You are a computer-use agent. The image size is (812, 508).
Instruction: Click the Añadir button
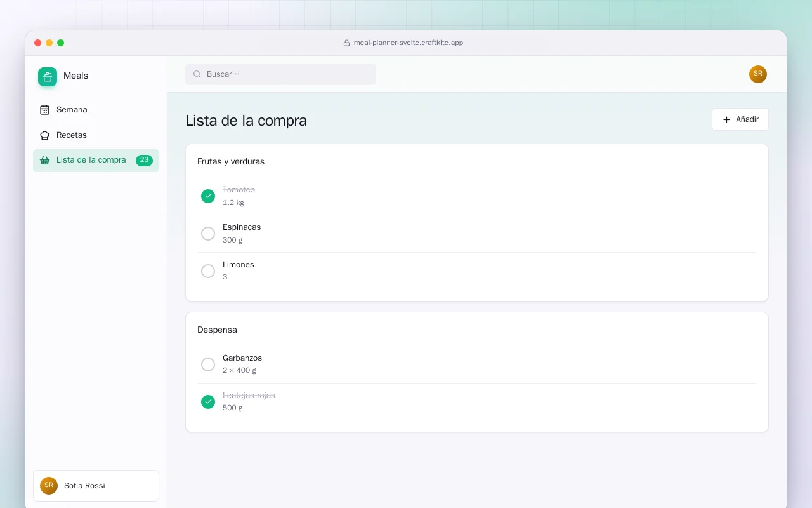(x=740, y=119)
